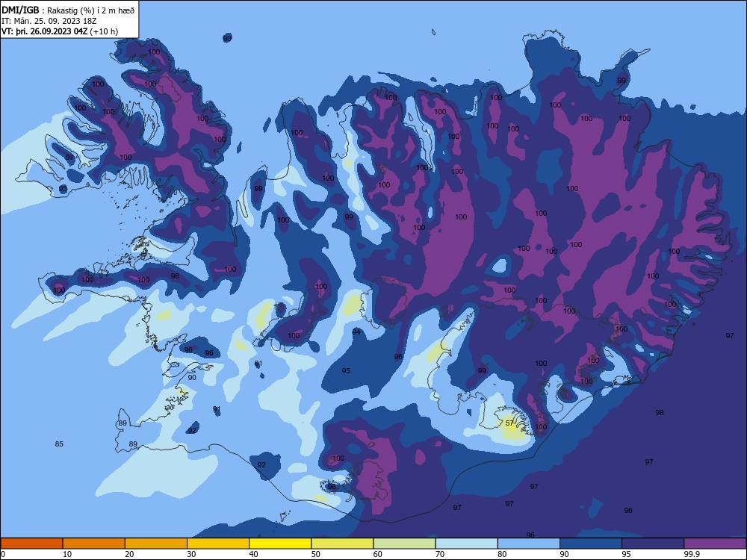Select the 95–99.9% dark indigo legend swatch
This screenshot has width=747, height=560.
(x=653, y=544)
